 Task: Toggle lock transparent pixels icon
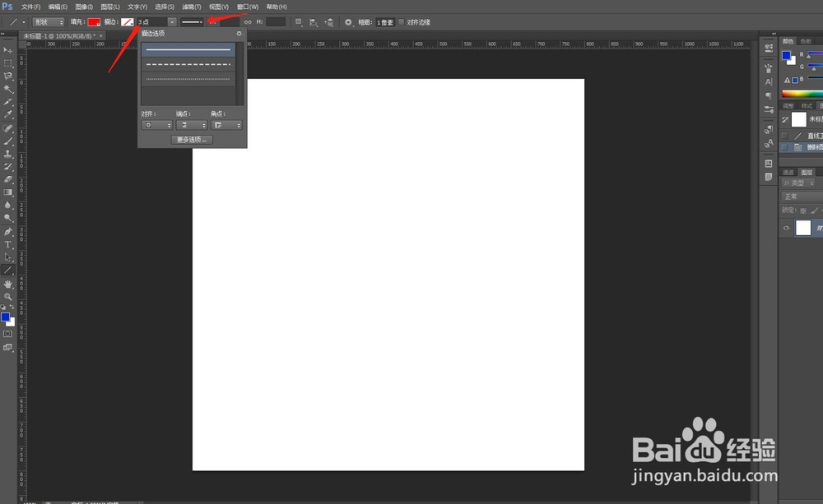[x=803, y=210]
